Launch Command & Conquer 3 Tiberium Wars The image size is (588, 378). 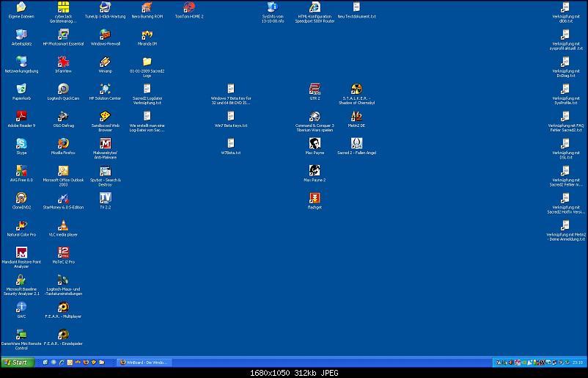315,117
